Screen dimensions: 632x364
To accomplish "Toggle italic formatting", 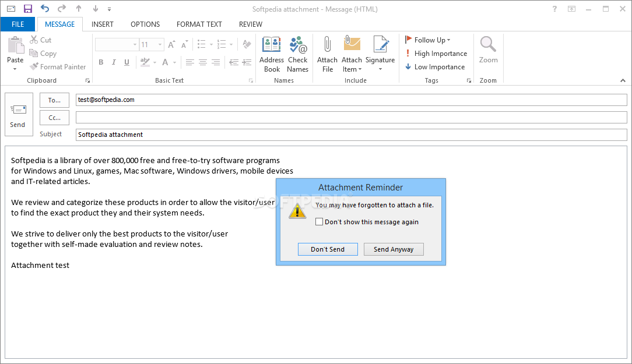I will point(114,62).
